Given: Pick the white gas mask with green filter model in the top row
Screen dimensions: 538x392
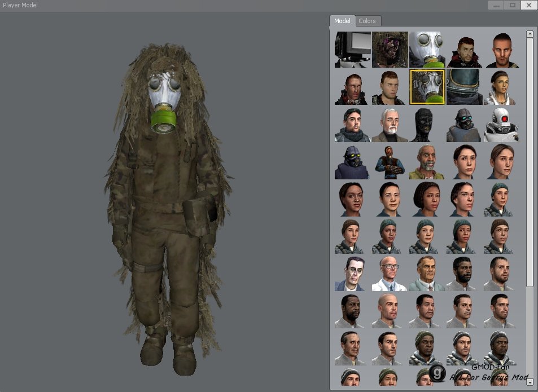Looking at the screenshot, I should coord(427,50).
